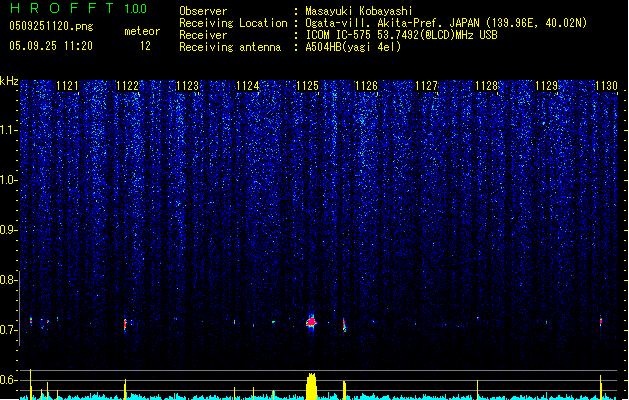Click the meteor echo at 1130

pyautogui.click(x=601, y=322)
